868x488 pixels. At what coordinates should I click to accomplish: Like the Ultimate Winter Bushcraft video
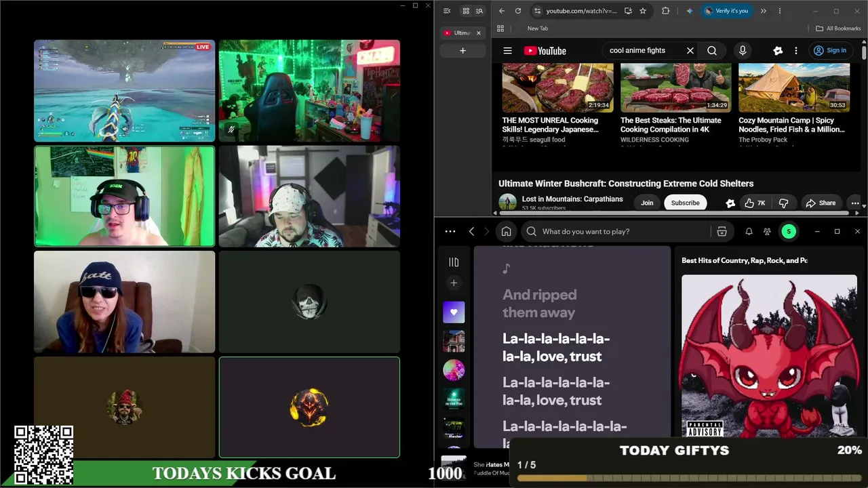tap(754, 203)
